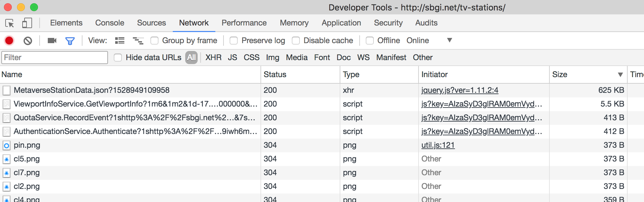Tick the Disable cache checkbox
Image resolution: width=644 pixels, height=202 pixels.
296,41
